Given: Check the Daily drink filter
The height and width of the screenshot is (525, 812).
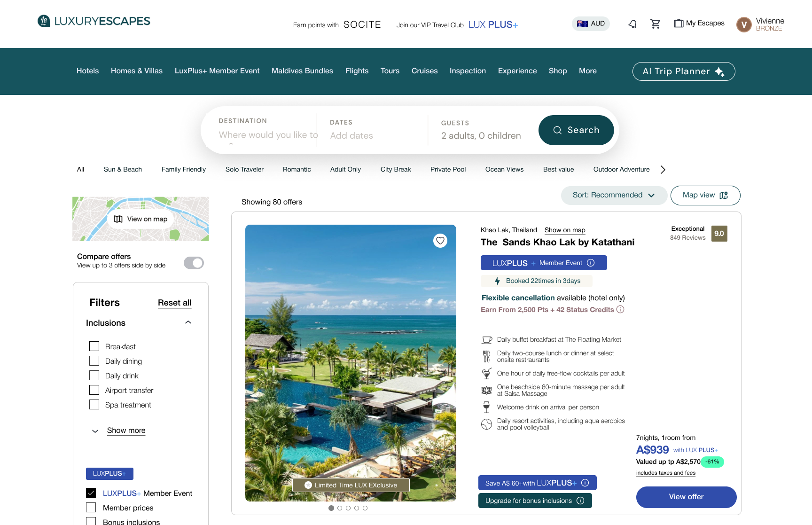Looking at the screenshot, I should coord(94,376).
